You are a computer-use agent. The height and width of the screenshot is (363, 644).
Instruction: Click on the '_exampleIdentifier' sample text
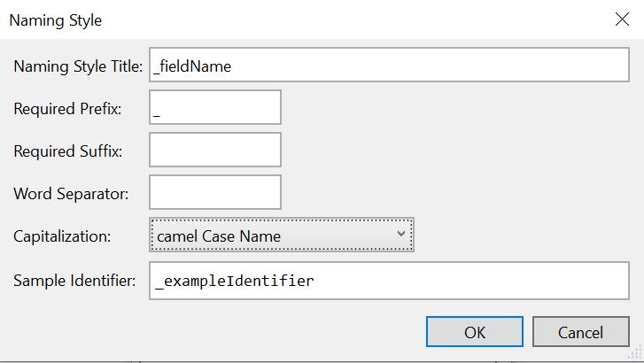[233, 282]
